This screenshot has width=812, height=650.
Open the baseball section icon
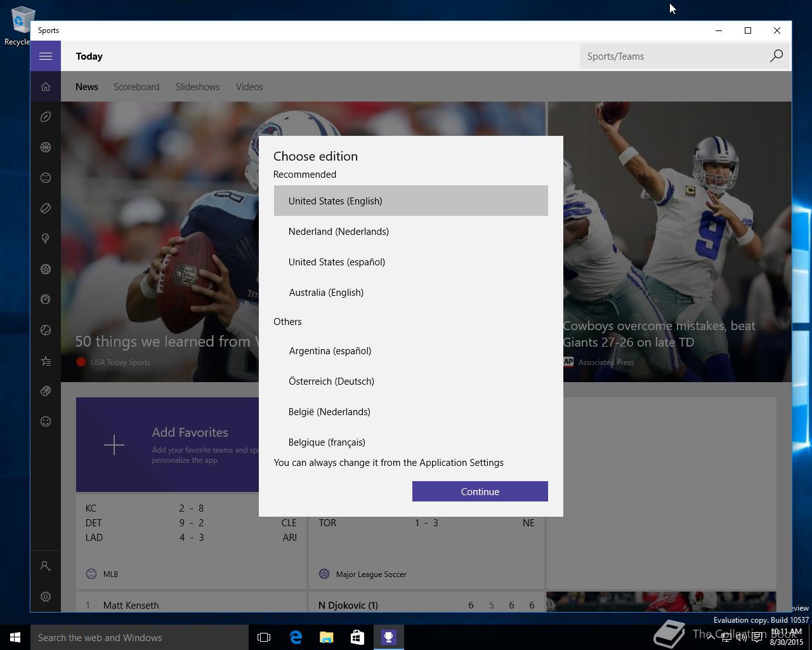[x=46, y=178]
